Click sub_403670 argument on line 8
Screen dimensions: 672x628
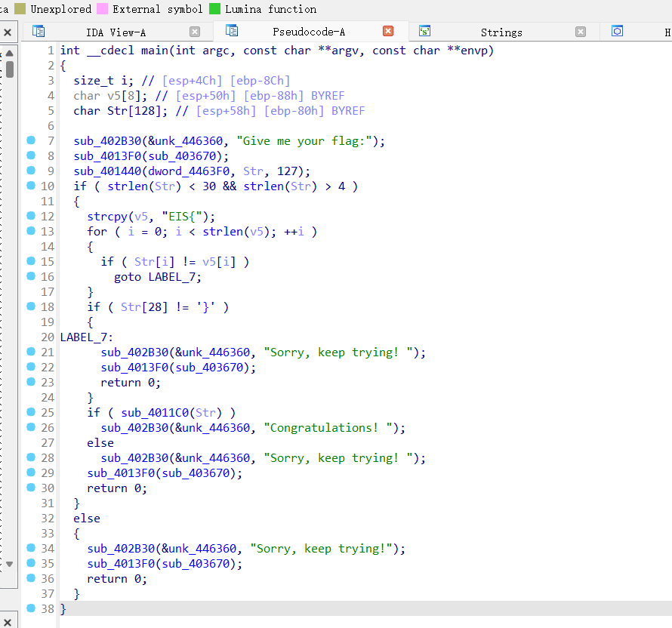[182, 156]
